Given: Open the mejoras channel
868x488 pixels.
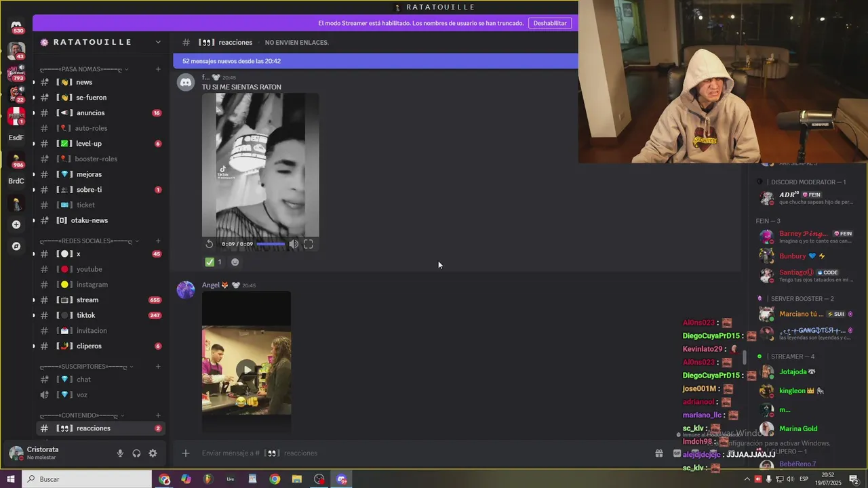Looking at the screenshot, I should pos(100,174).
